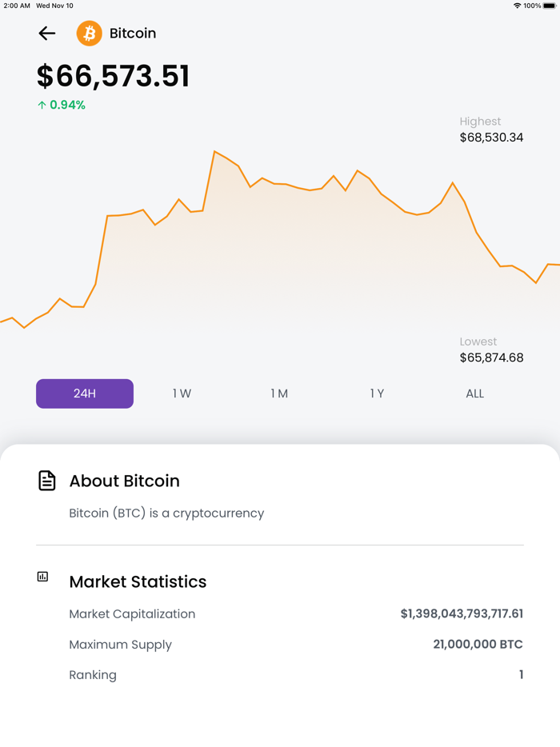
Task: Expand the Market Statistics section
Action: [138, 581]
